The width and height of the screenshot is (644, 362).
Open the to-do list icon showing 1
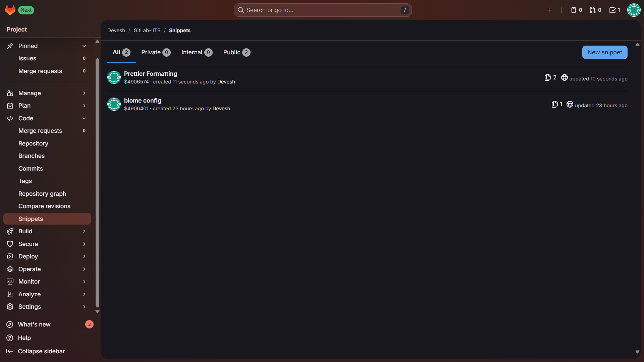613,10
